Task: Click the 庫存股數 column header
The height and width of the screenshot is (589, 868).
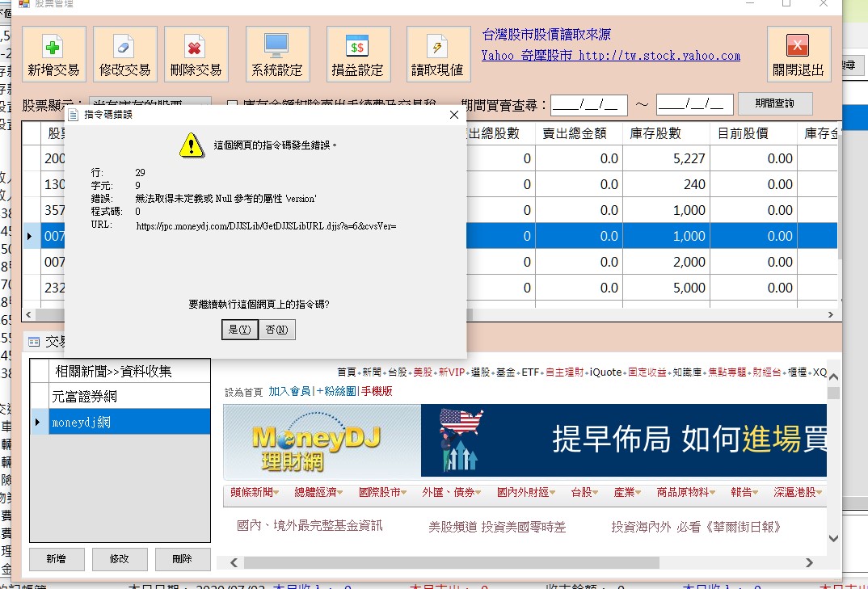Action: [667, 133]
